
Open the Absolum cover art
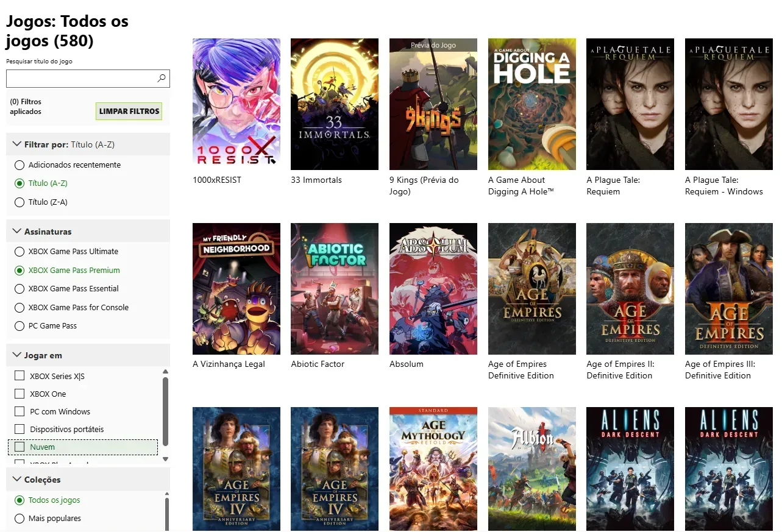click(x=433, y=289)
